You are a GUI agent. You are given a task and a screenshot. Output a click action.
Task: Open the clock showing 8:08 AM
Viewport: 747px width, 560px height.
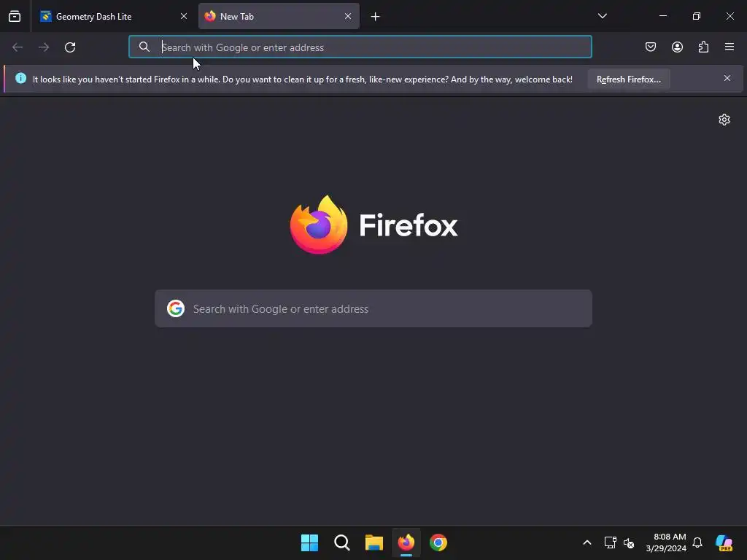pyautogui.click(x=666, y=542)
